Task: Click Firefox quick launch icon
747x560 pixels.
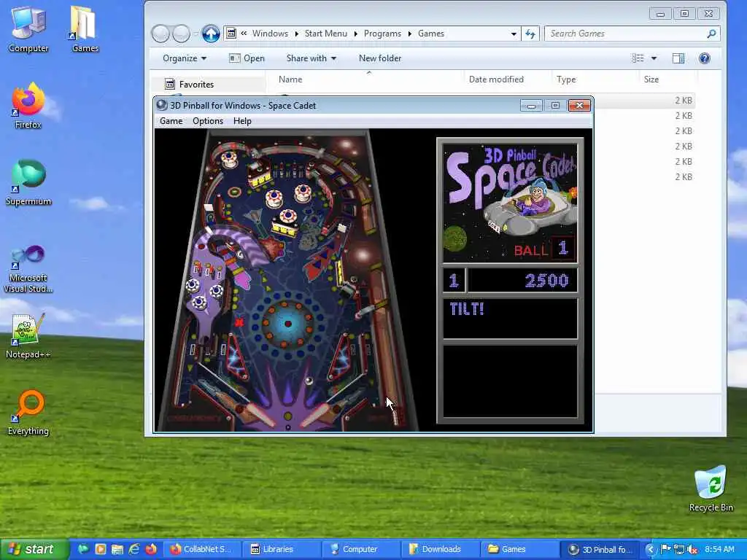Action: click(151, 549)
